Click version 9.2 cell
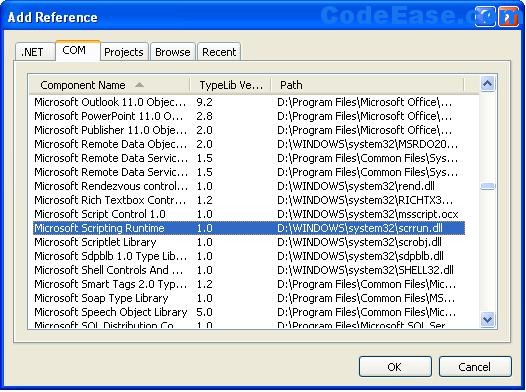 (204, 102)
